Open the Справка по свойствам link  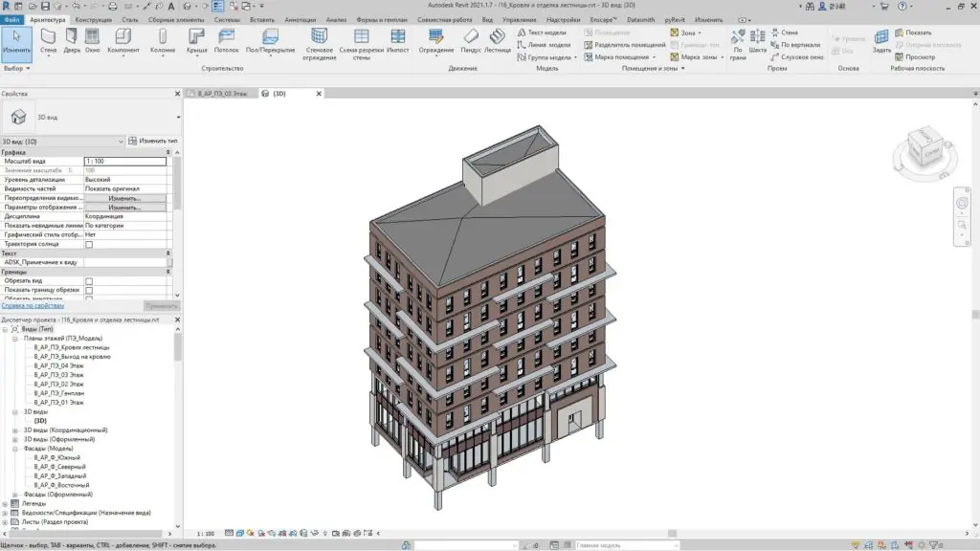pos(33,305)
